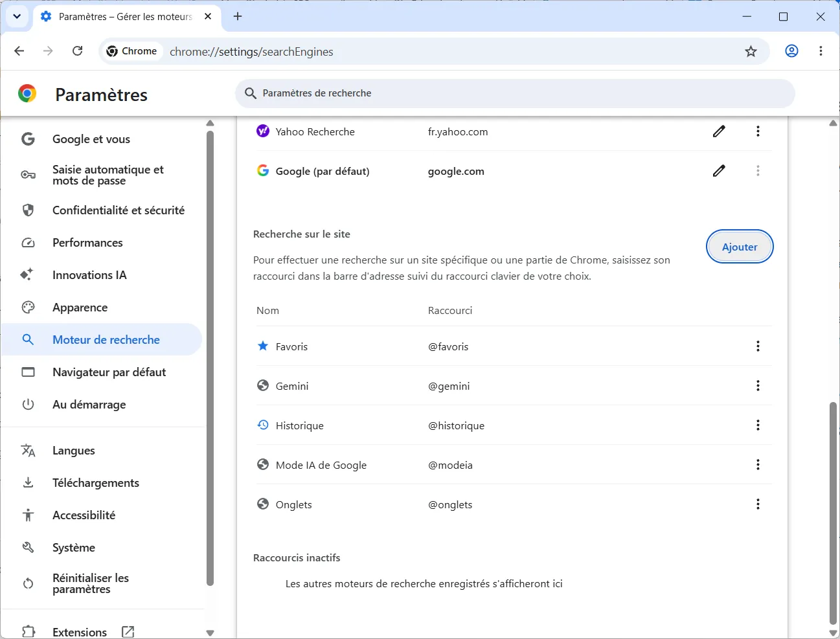Open the Chrome profile avatar menu

[791, 51]
